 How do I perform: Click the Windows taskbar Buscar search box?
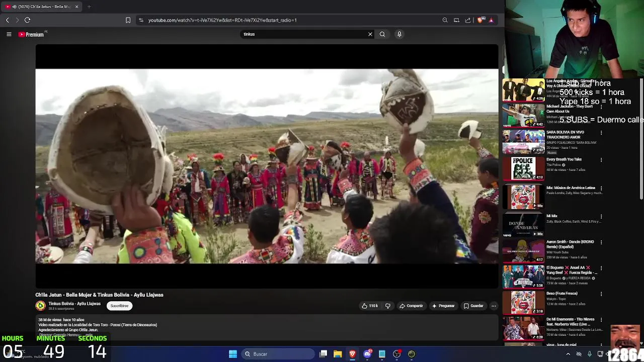pos(277,354)
